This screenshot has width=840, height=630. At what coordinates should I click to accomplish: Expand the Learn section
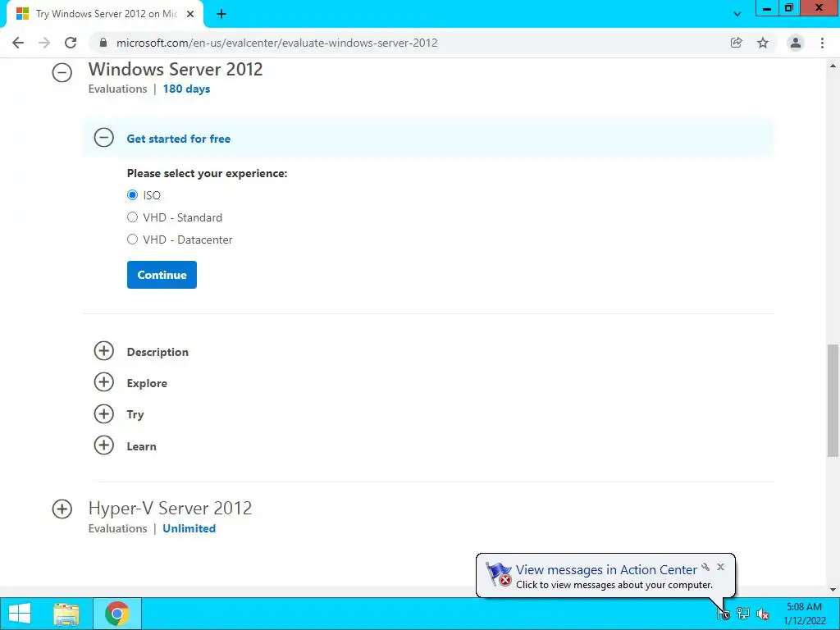(x=104, y=445)
